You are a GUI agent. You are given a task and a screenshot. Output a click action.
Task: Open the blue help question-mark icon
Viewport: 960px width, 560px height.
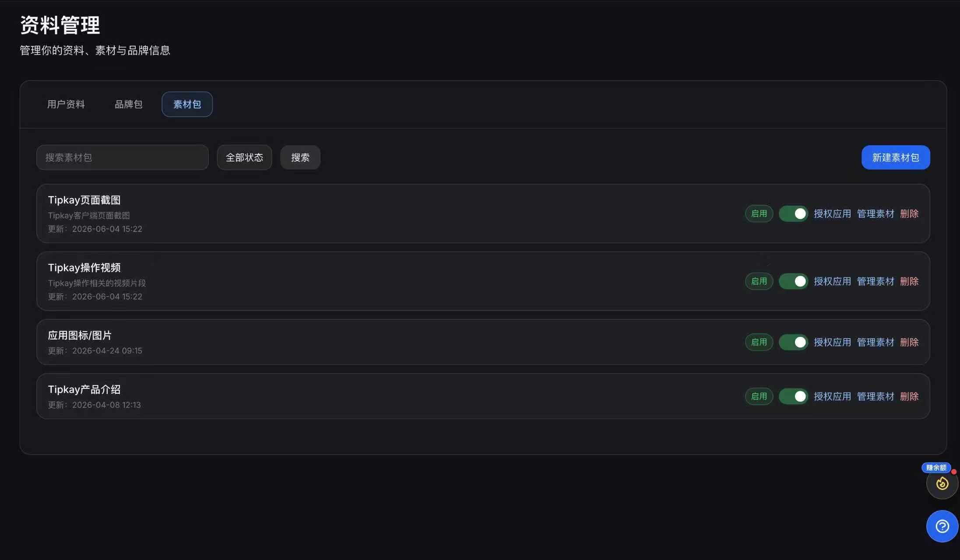click(x=942, y=526)
